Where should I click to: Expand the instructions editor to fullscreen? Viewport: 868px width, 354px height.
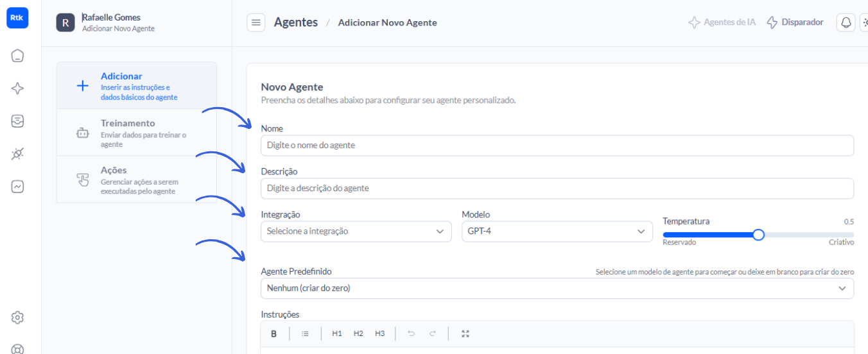pos(465,333)
